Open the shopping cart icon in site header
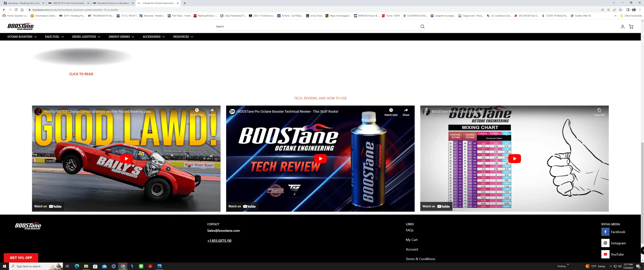The image size is (644, 270). pos(631,27)
